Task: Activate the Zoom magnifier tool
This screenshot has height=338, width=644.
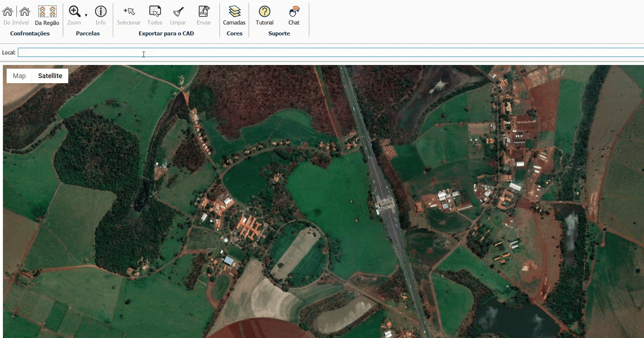Action: [74, 15]
